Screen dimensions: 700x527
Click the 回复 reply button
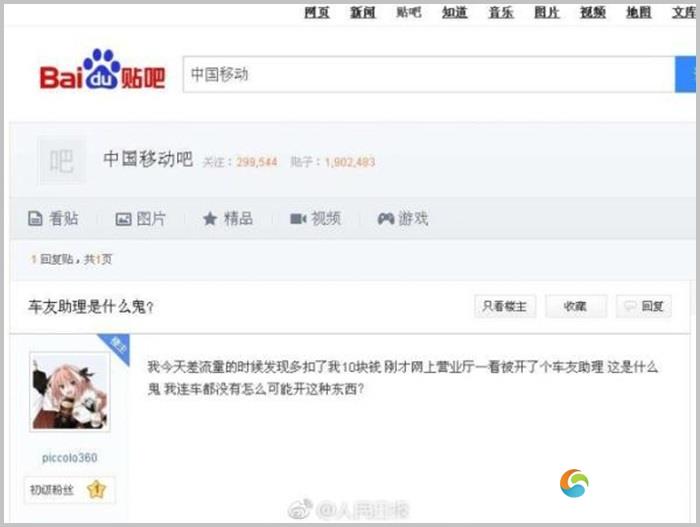[x=644, y=306]
